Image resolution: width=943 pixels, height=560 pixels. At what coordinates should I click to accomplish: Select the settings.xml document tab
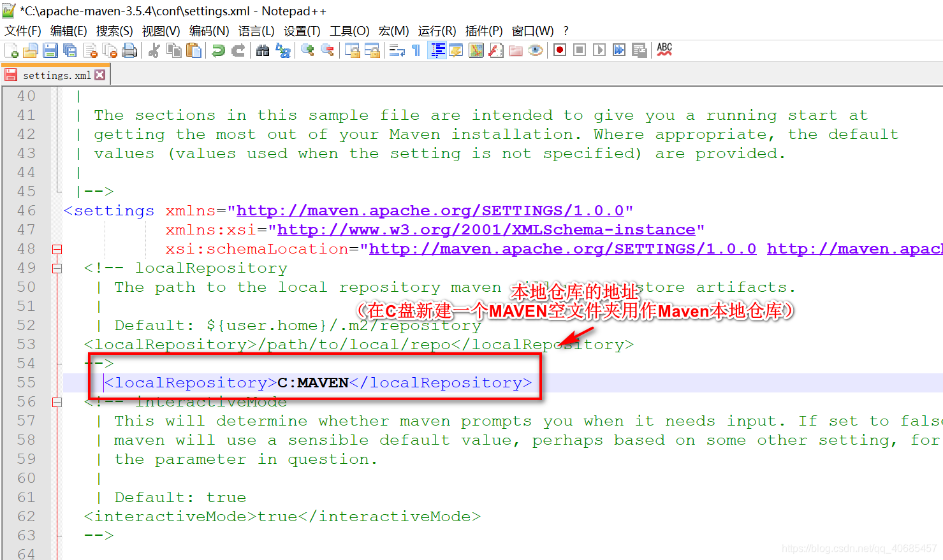[x=56, y=75]
